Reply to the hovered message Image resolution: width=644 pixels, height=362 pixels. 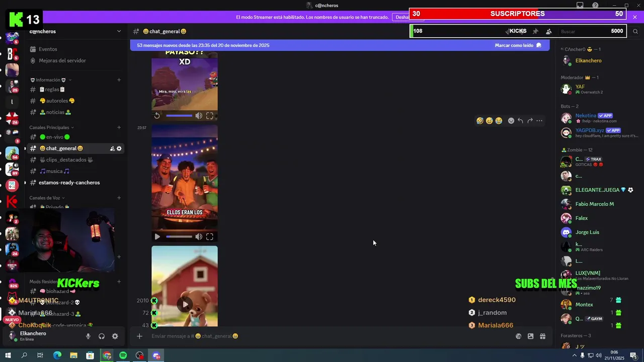520,121
